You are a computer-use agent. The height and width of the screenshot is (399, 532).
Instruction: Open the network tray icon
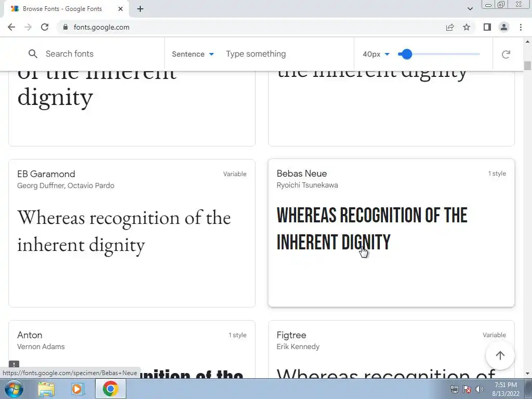click(454, 389)
